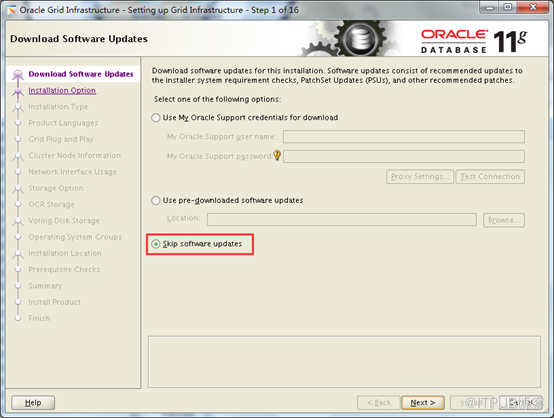Click the Oracle installer icon in title bar

pyautogui.click(x=11, y=10)
